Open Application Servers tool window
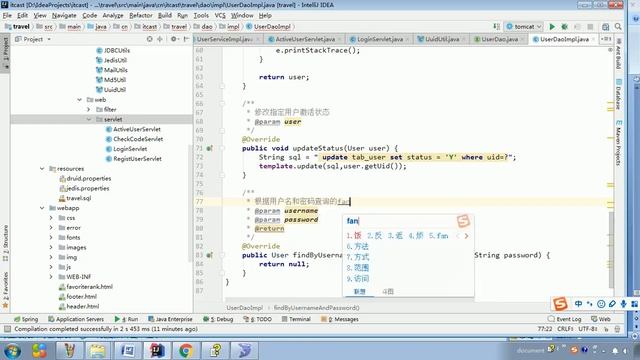 pyautogui.click(x=76, y=319)
